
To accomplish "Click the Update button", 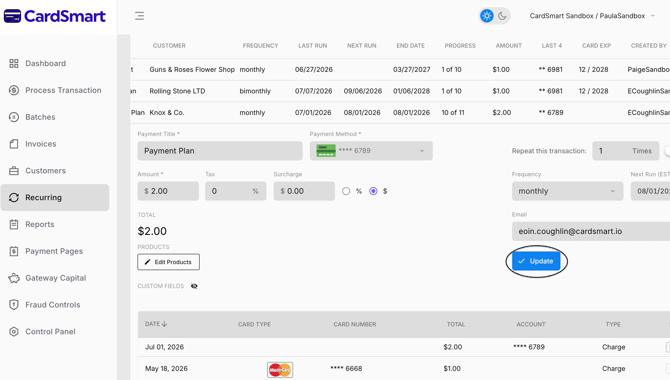I will pyautogui.click(x=536, y=261).
